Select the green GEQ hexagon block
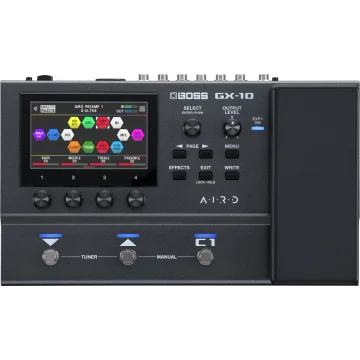 click(x=88, y=123)
